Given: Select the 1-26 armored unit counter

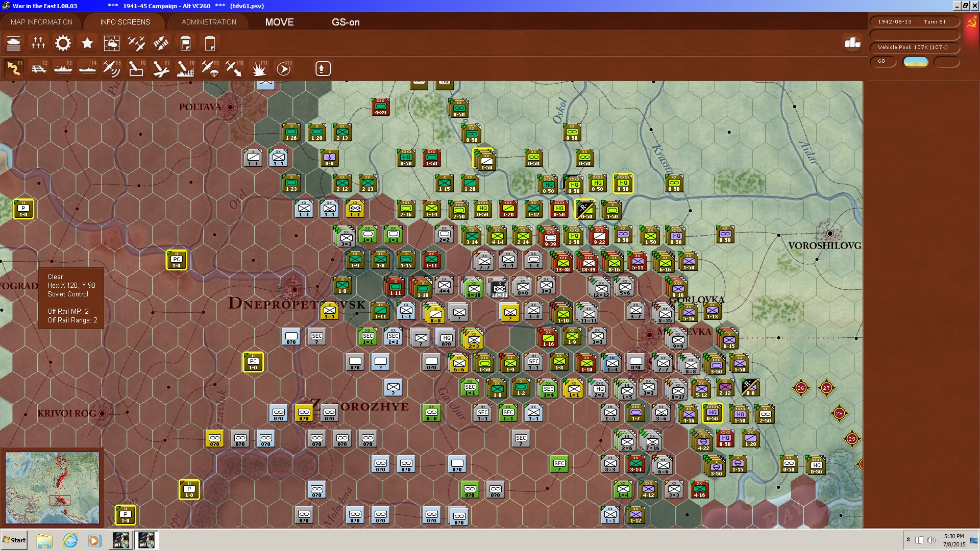Looking at the screenshot, I should pos(291,132).
